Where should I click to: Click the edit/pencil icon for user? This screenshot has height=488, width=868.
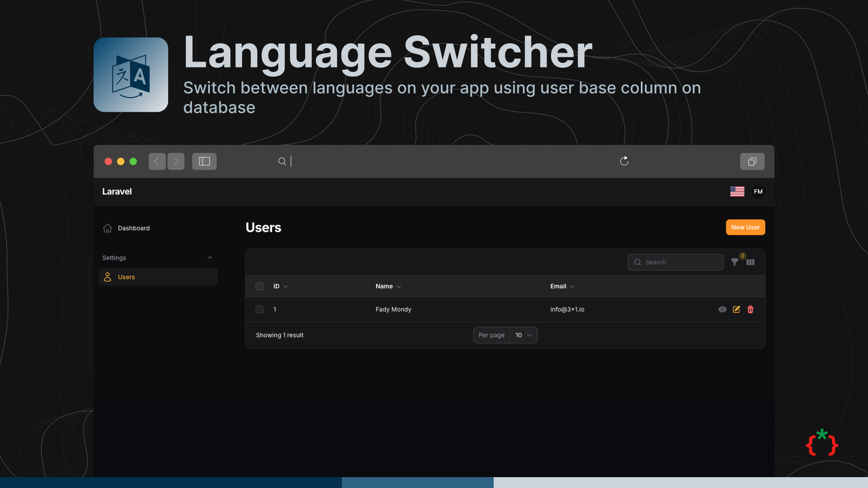click(x=736, y=309)
